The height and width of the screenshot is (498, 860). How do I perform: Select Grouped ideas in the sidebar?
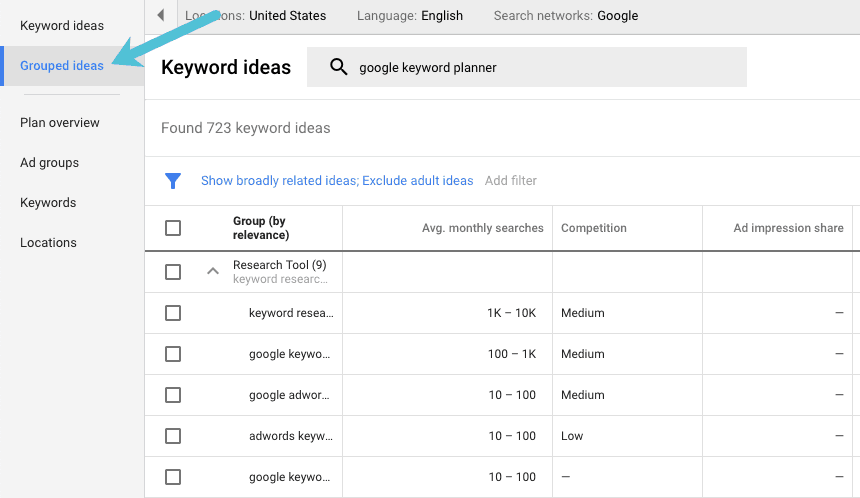62,66
